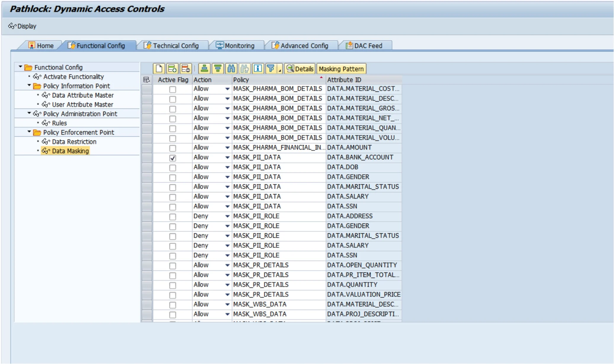Click the Policy Information Point folder icon
614x364 pixels.
[x=37, y=86]
